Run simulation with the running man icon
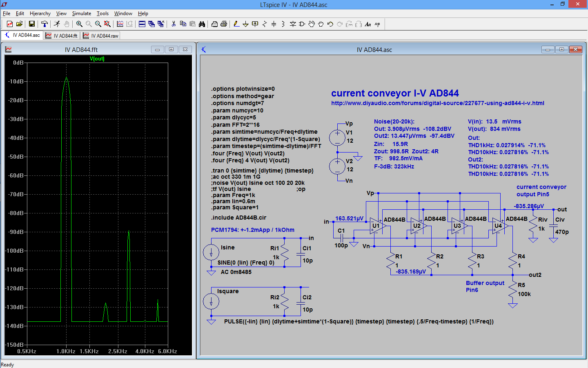588x368 pixels. 57,24
